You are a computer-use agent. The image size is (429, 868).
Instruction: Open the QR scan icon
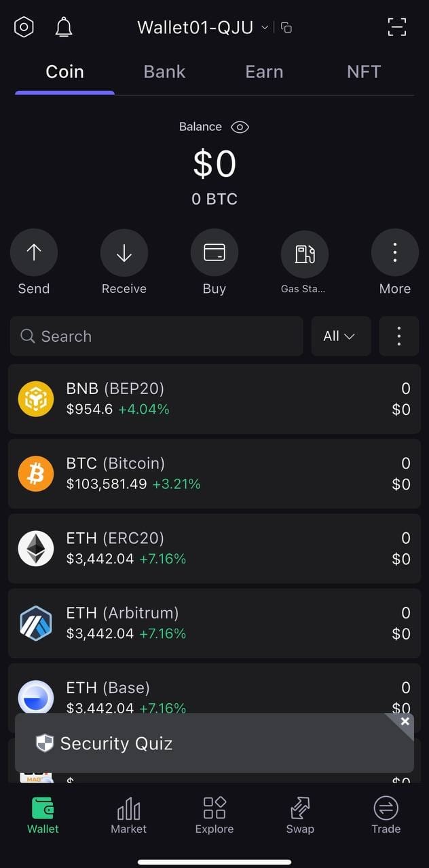coord(396,27)
